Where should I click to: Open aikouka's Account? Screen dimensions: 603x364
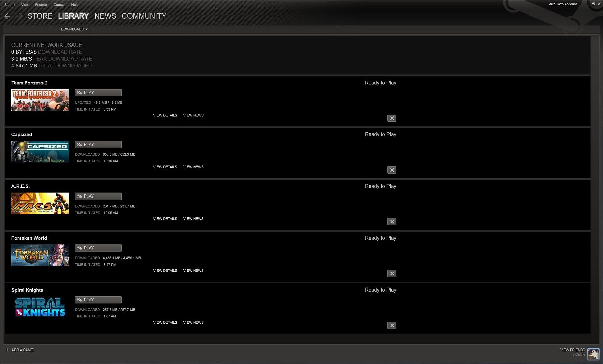pyautogui.click(x=563, y=4)
